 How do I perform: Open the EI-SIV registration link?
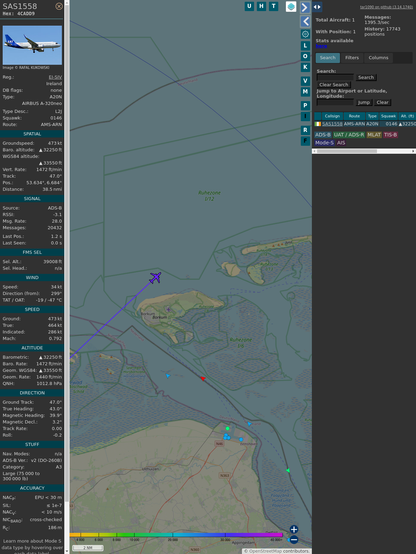point(55,77)
